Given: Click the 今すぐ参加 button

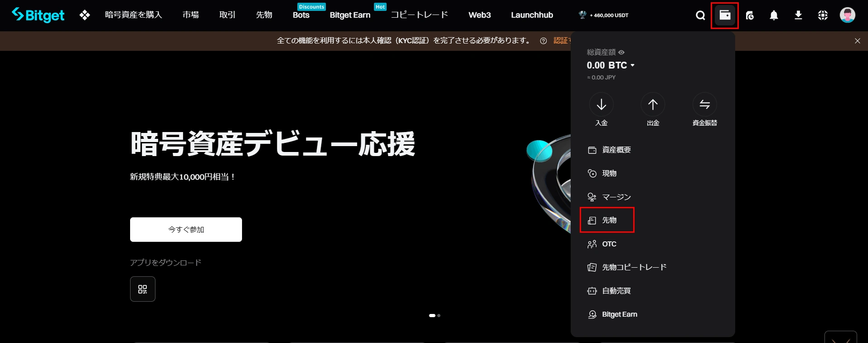Looking at the screenshot, I should point(186,230).
